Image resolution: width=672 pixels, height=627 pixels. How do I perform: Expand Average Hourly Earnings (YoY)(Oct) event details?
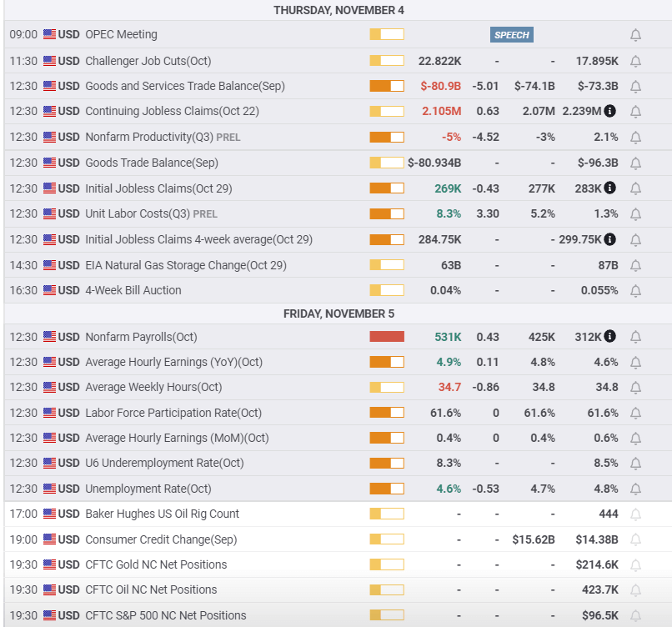click(173, 362)
